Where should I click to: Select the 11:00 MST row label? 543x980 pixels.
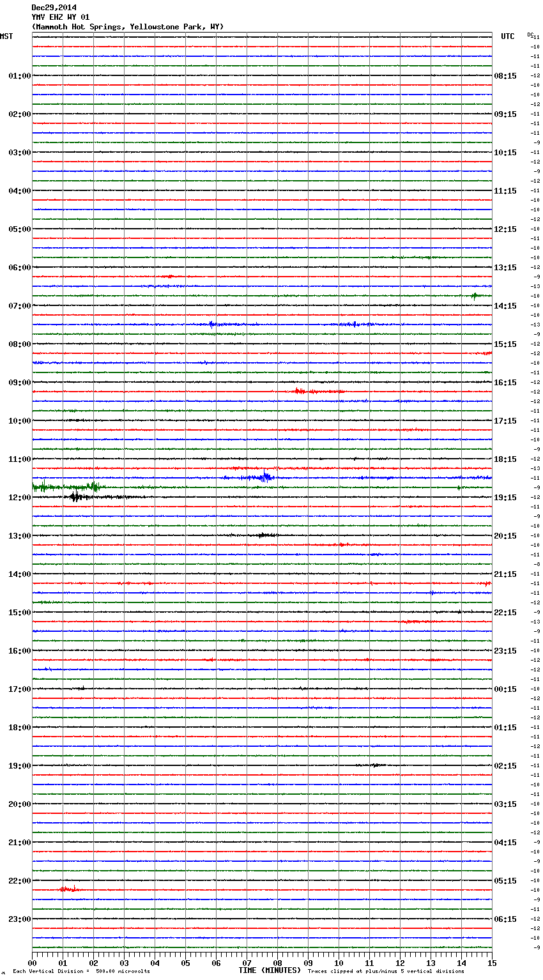pyautogui.click(x=19, y=459)
